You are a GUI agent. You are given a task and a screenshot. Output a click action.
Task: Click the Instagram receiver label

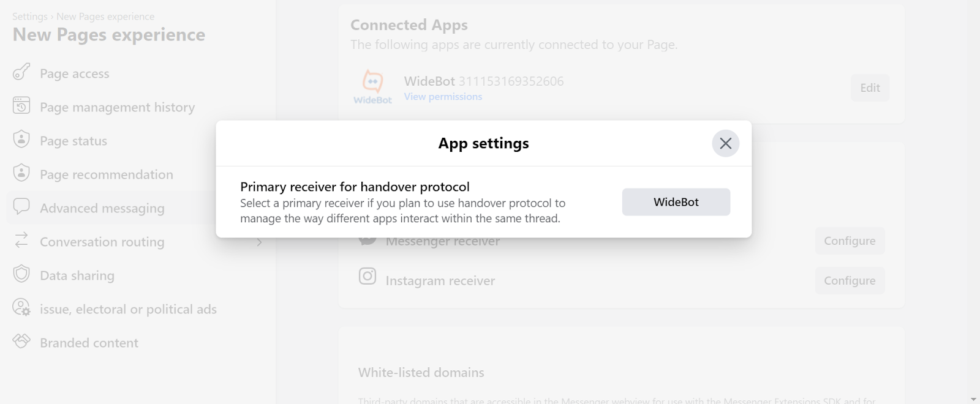pos(440,281)
